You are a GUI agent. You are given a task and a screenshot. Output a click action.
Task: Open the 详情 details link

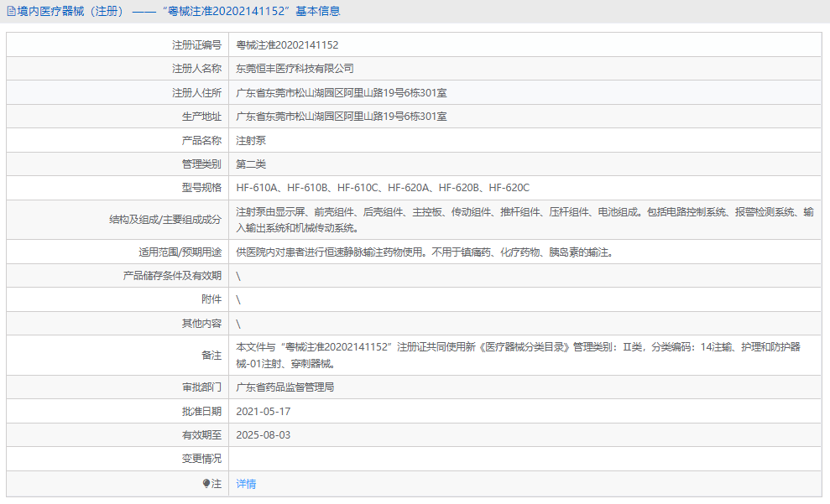point(243,484)
